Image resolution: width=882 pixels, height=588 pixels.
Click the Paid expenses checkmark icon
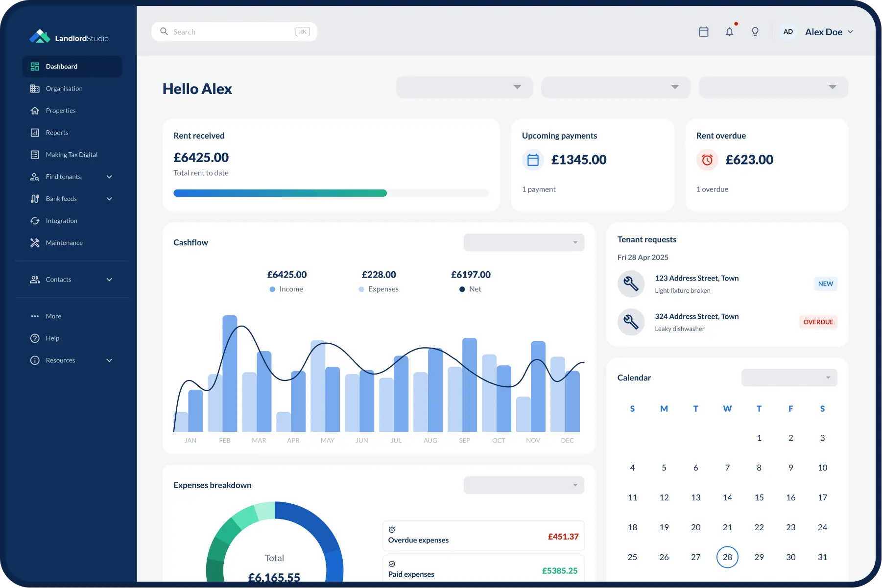(x=392, y=564)
